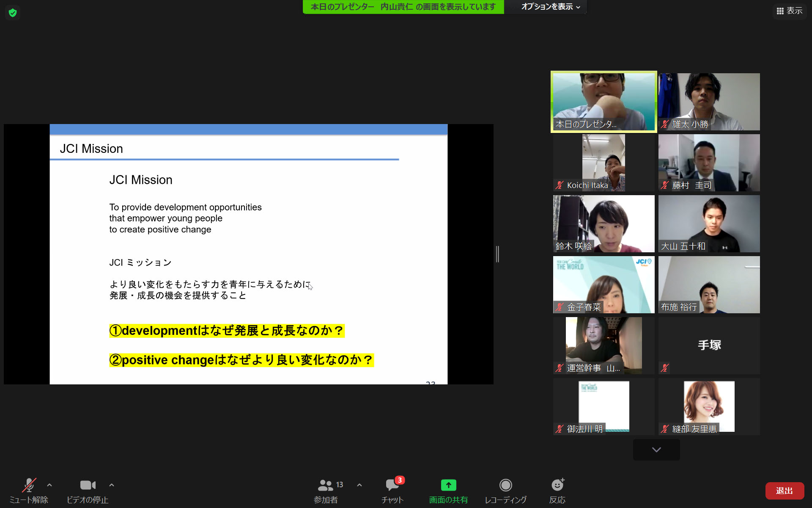The width and height of the screenshot is (812, 508).
Task: Expand video options arrow beside camera
Action: tap(112, 485)
